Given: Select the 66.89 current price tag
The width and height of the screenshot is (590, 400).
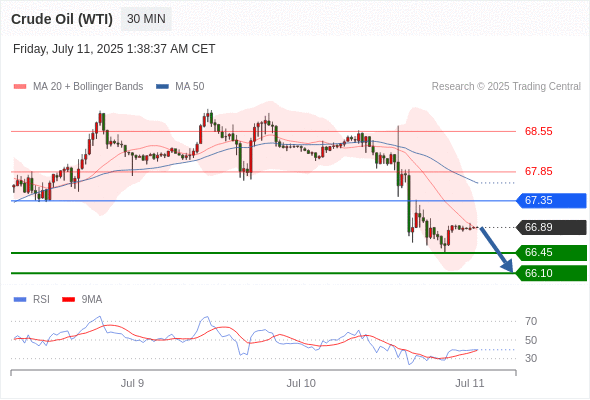Looking at the screenshot, I should (x=551, y=227).
